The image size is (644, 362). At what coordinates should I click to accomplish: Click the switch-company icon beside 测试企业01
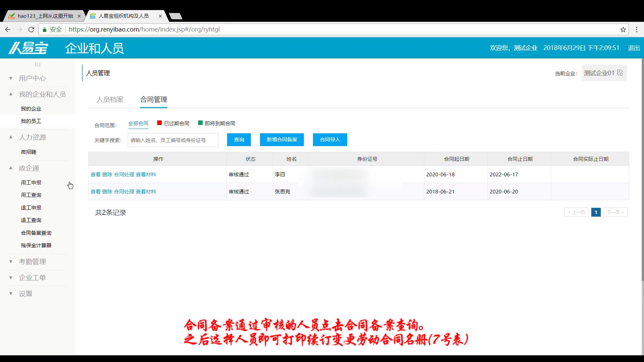click(620, 73)
